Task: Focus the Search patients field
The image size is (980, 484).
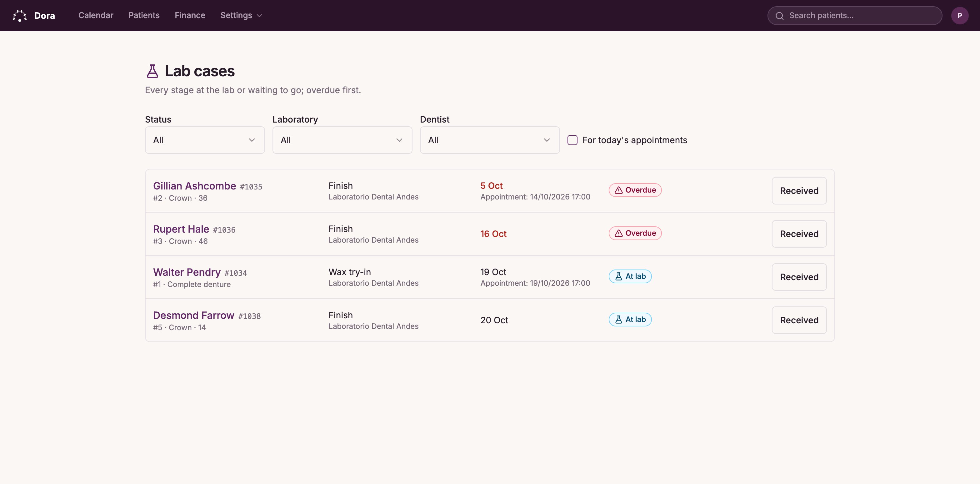Action: pos(854,16)
